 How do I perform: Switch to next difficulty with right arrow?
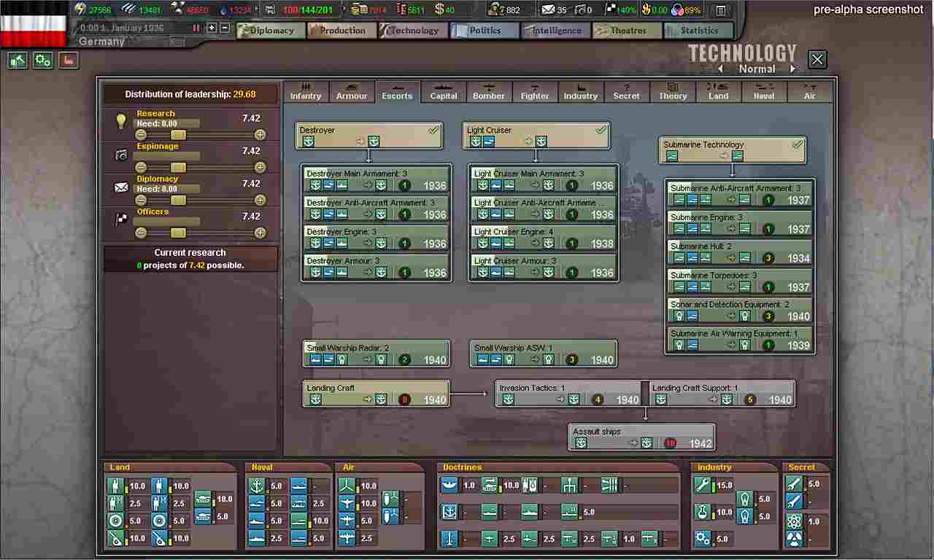792,69
